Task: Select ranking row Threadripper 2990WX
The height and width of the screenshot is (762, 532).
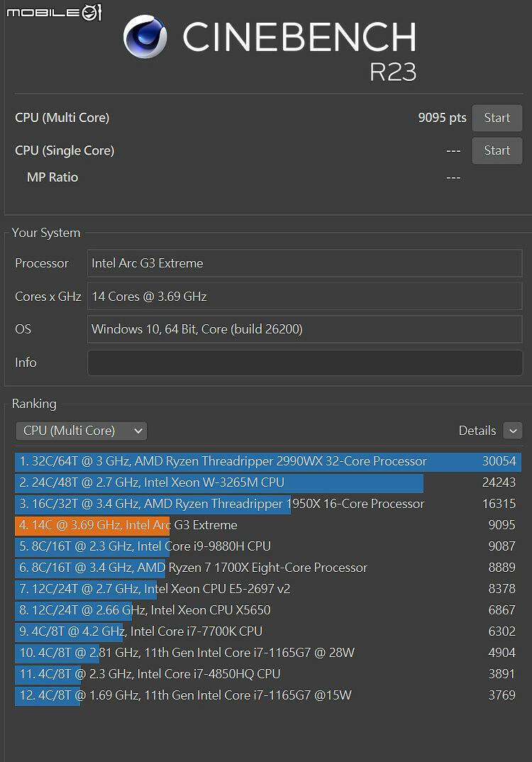Action: coord(268,461)
